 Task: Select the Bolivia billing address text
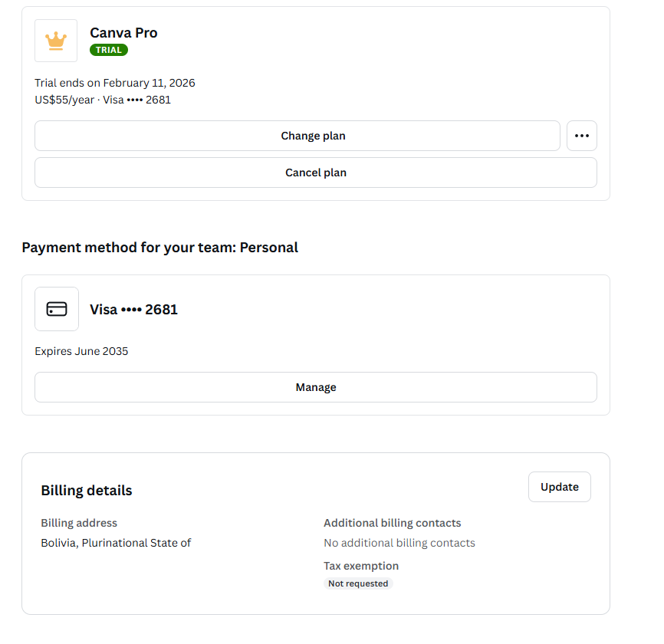[116, 543]
